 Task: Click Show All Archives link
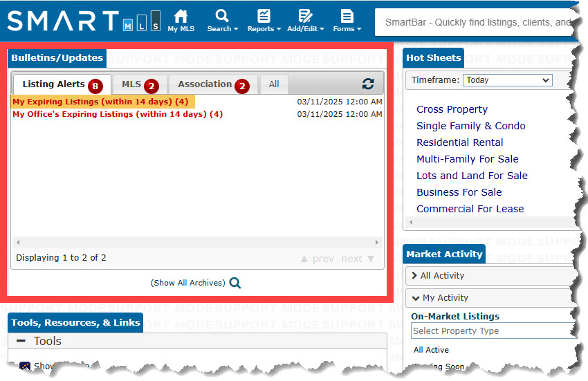point(188,283)
